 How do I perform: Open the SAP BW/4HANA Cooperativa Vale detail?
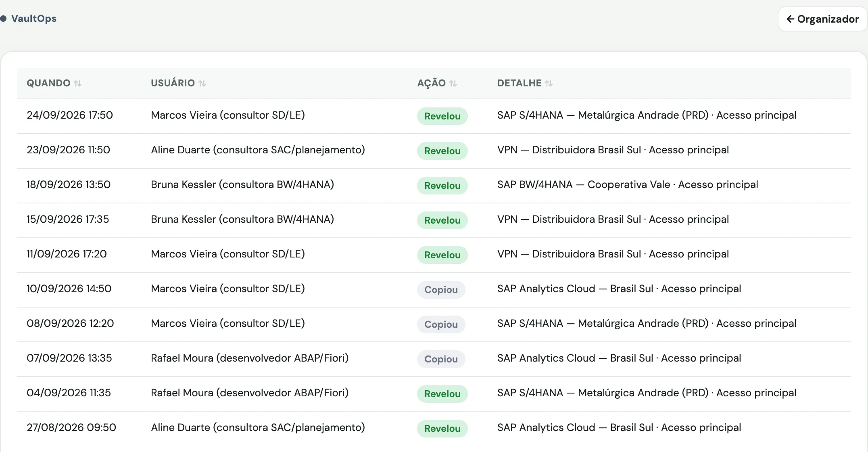click(x=628, y=184)
